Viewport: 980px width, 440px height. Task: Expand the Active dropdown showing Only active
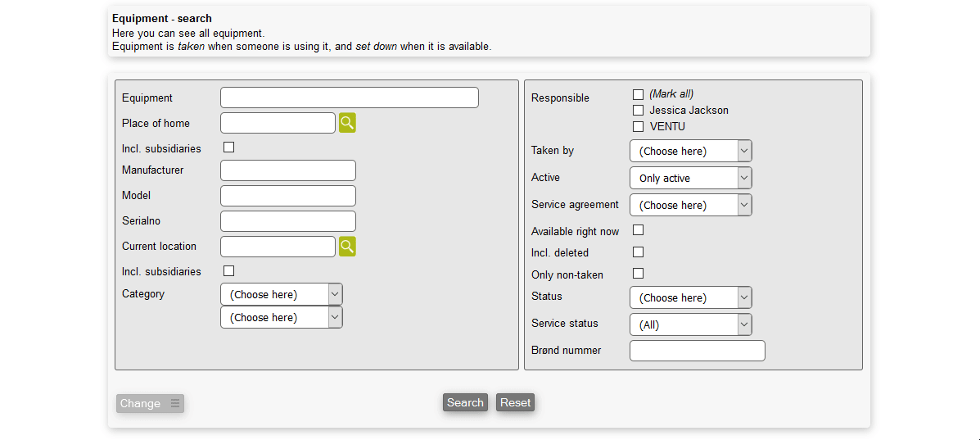pyautogui.click(x=690, y=178)
